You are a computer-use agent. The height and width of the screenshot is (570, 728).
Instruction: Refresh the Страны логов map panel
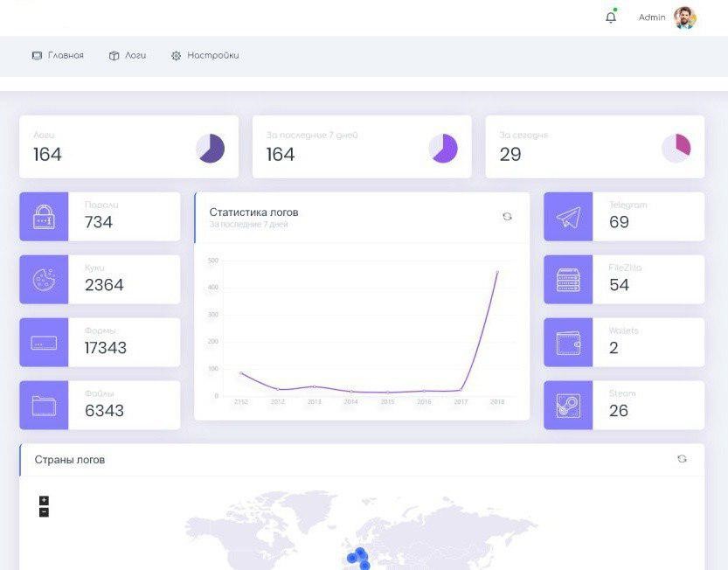(x=682, y=459)
